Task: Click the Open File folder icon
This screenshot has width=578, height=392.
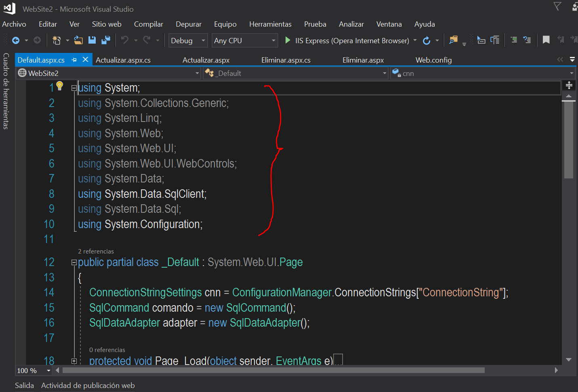Action: (x=78, y=40)
